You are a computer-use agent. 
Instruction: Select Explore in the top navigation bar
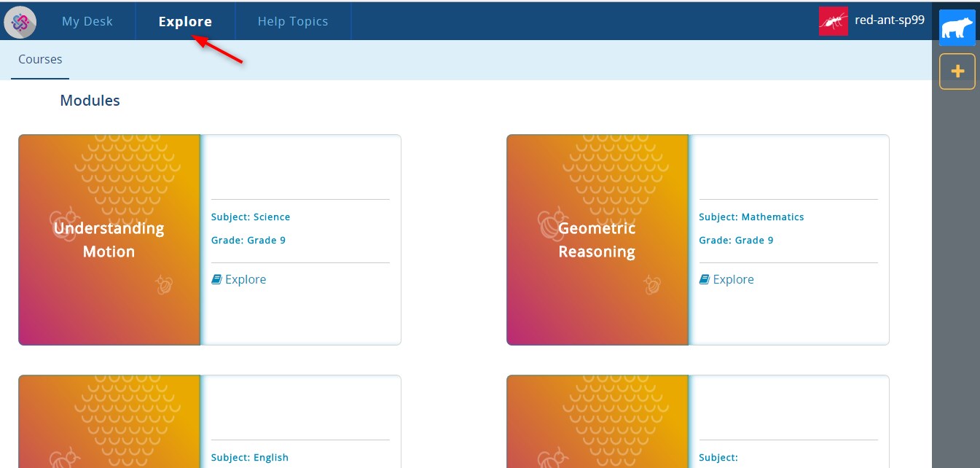(185, 21)
